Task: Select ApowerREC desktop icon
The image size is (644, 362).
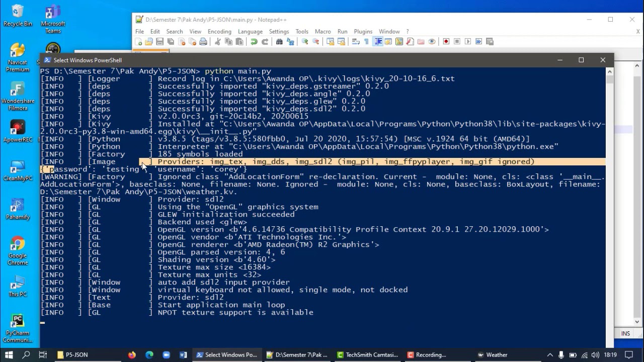Action: (18, 132)
